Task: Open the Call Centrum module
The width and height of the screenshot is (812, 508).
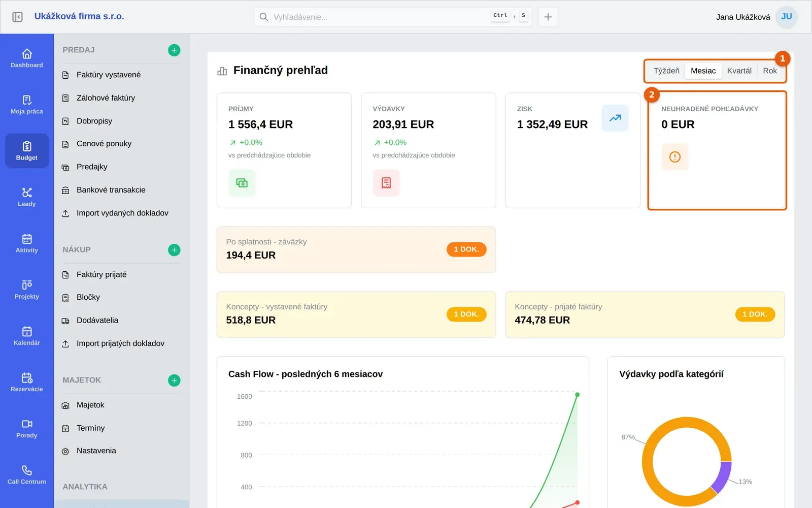Action: [27, 474]
